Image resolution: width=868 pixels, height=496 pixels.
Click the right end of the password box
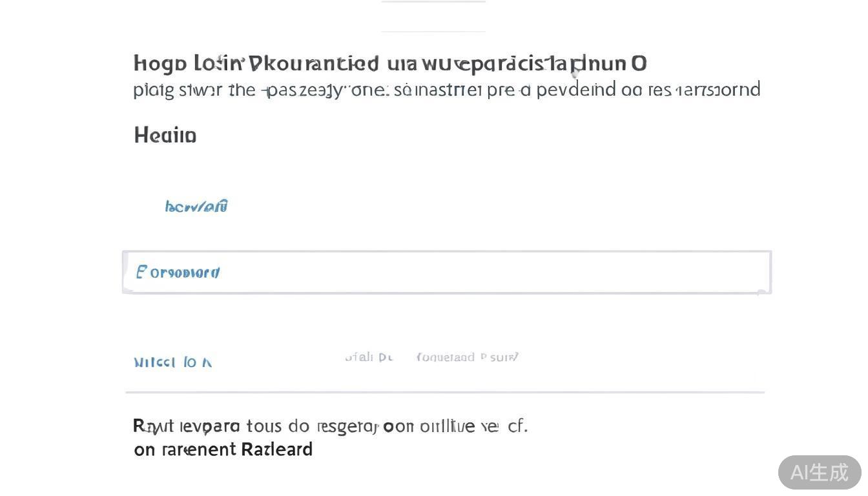[761, 273]
